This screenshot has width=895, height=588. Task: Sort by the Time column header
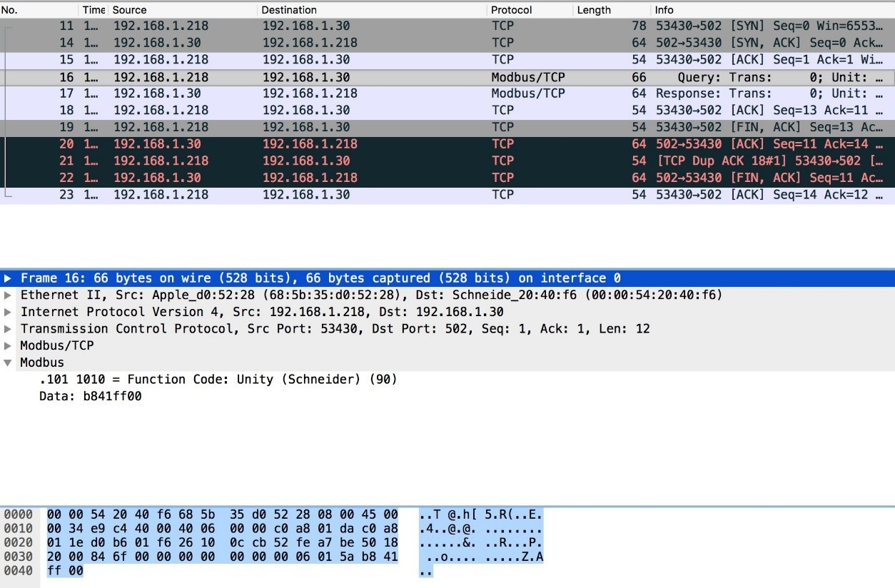[x=93, y=10]
